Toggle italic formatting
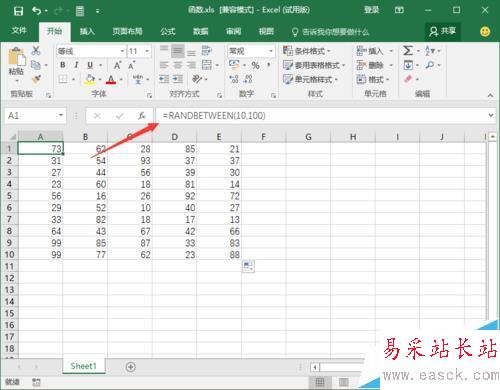This screenshot has height=390, width=500. [76, 65]
